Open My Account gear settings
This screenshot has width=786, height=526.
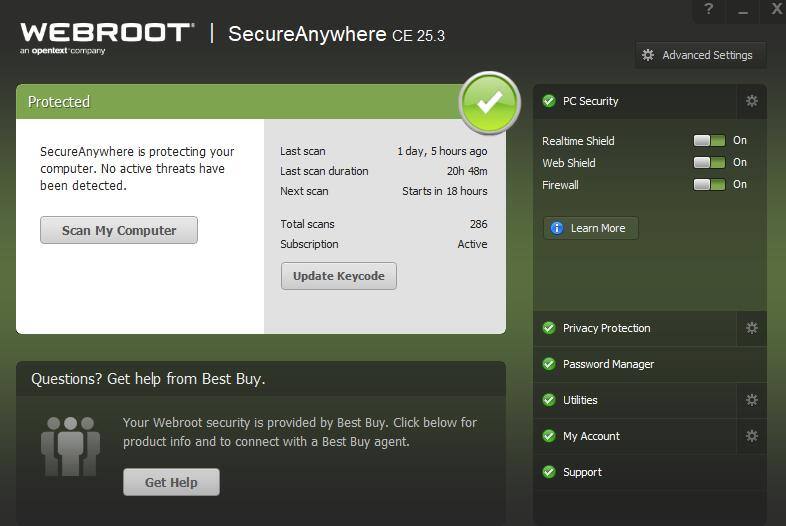752,436
